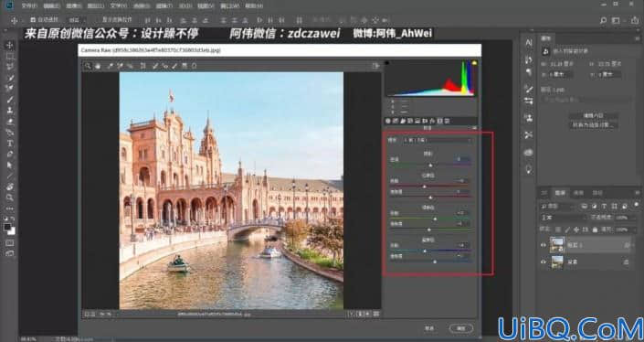Select the Brush tool in left toolbar
This screenshot has width=644, height=342.
point(10,100)
